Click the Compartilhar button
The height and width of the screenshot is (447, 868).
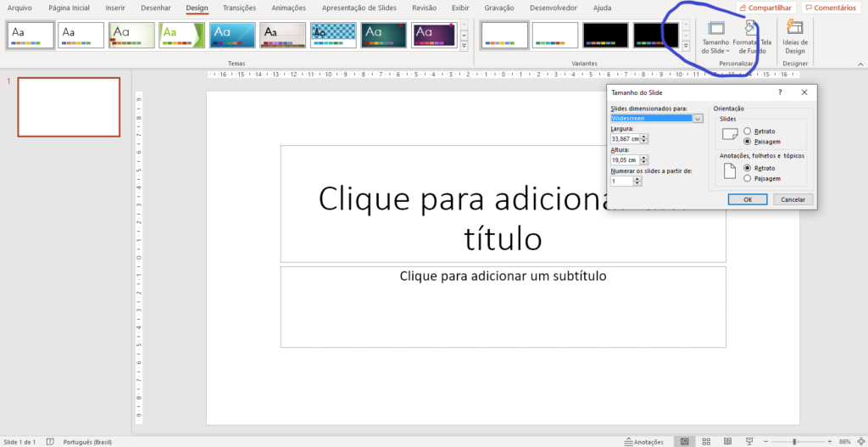point(765,8)
